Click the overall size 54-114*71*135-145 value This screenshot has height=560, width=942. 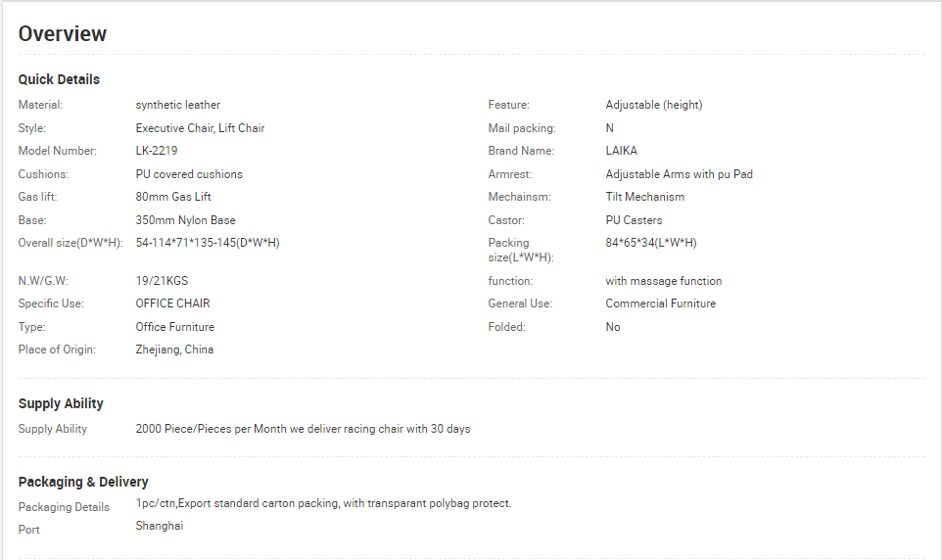(208, 243)
